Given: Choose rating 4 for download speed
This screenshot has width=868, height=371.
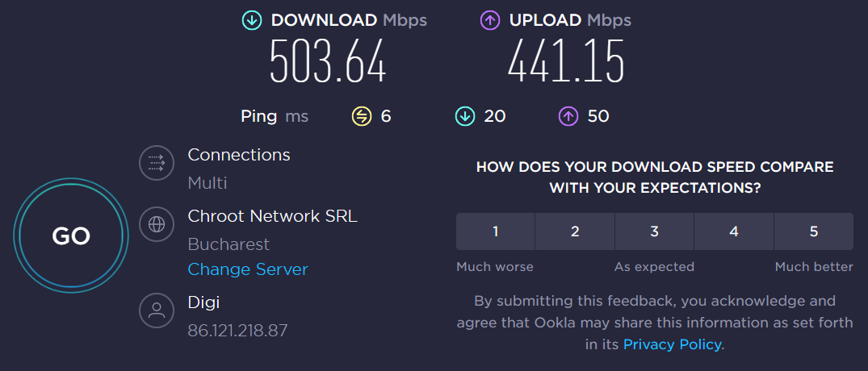Looking at the screenshot, I should (x=734, y=231).
